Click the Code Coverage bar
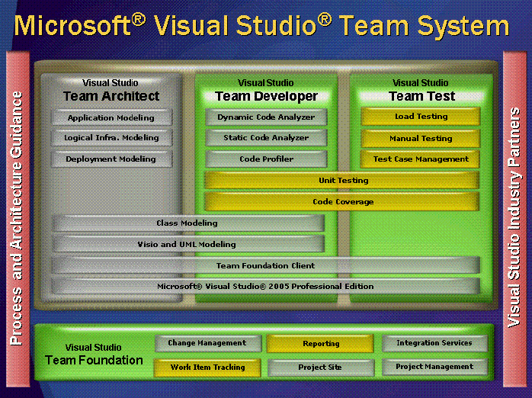The width and height of the screenshot is (532, 398). tap(342, 201)
